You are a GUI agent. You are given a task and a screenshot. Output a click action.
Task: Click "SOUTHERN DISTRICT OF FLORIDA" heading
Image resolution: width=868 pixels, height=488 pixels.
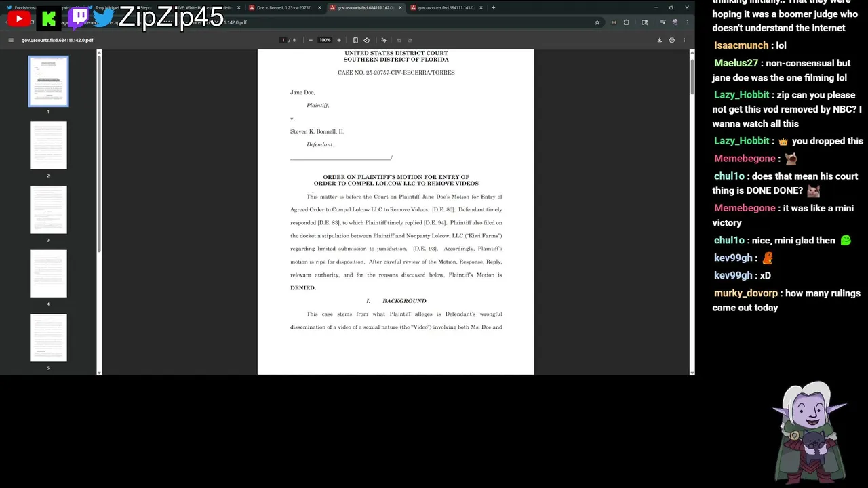[396, 60]
